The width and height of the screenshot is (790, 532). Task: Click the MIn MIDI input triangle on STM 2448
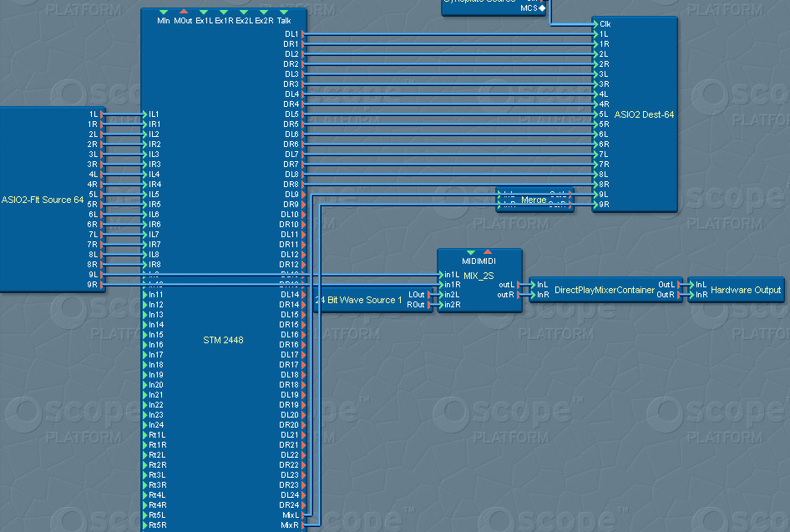click(x=163, y=12)
